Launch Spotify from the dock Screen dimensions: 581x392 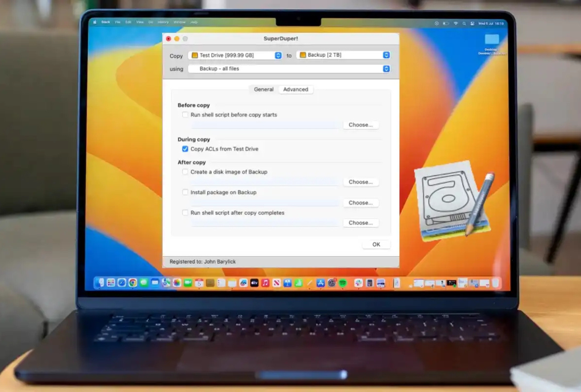(342, 283)
